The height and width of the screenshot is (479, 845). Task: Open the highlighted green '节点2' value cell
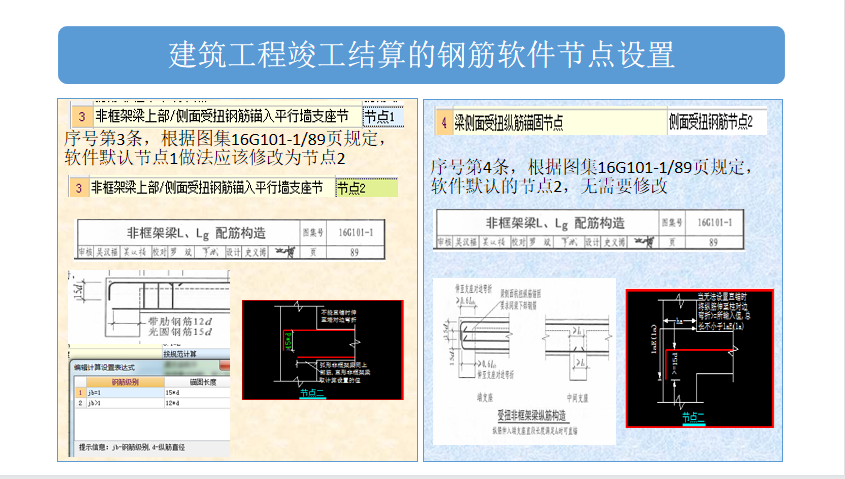click(366, 188)
